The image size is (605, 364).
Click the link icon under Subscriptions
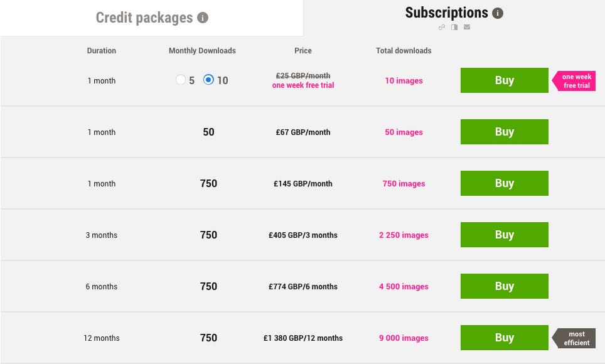pos(442,28)
